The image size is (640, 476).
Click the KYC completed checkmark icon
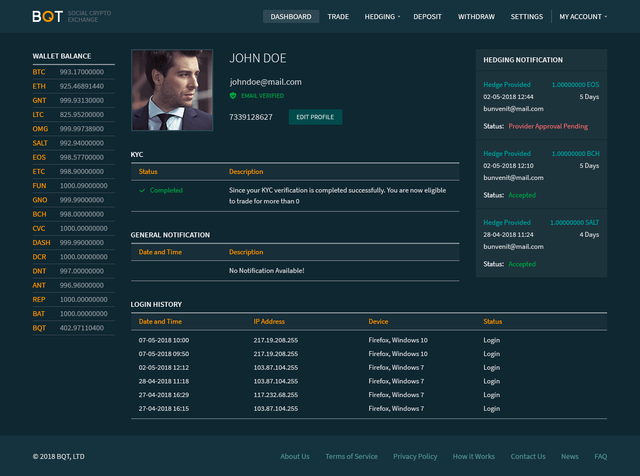(142, 190)
